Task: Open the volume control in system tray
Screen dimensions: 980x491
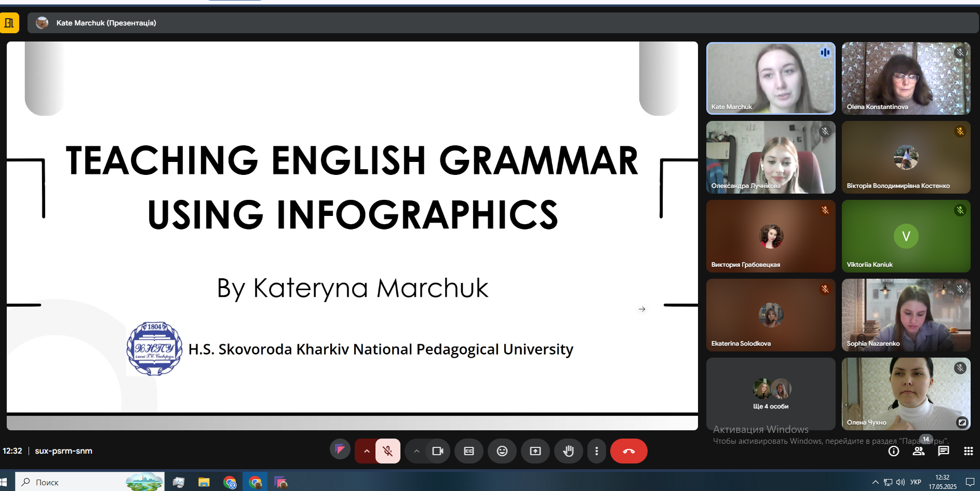Action: [901, 482]
